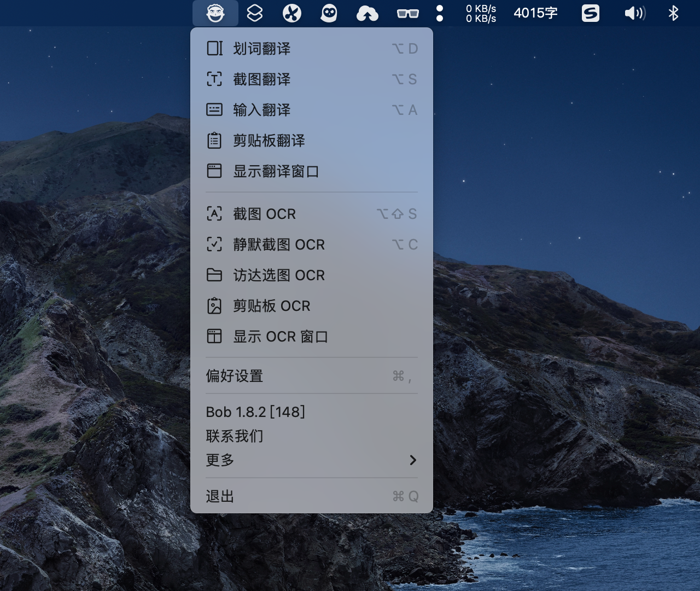Click the glasses menu bar icon
The width and height of the screenshot is (700, 591).
(x=407, y=13)
